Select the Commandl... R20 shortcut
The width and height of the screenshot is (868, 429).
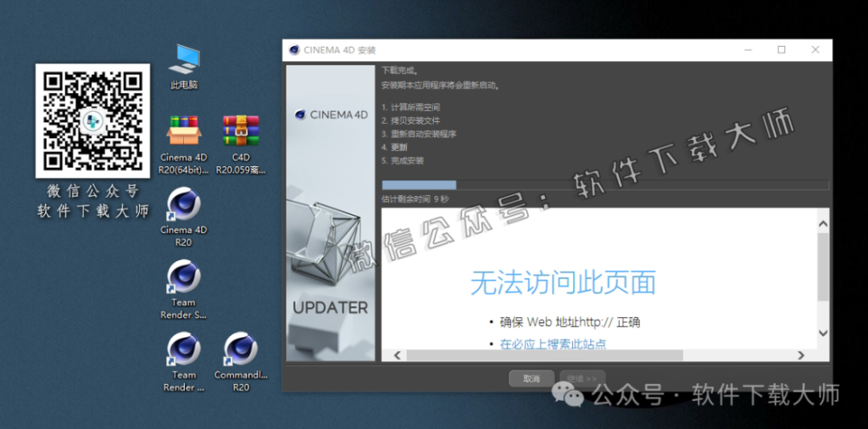tap(241, 362)
